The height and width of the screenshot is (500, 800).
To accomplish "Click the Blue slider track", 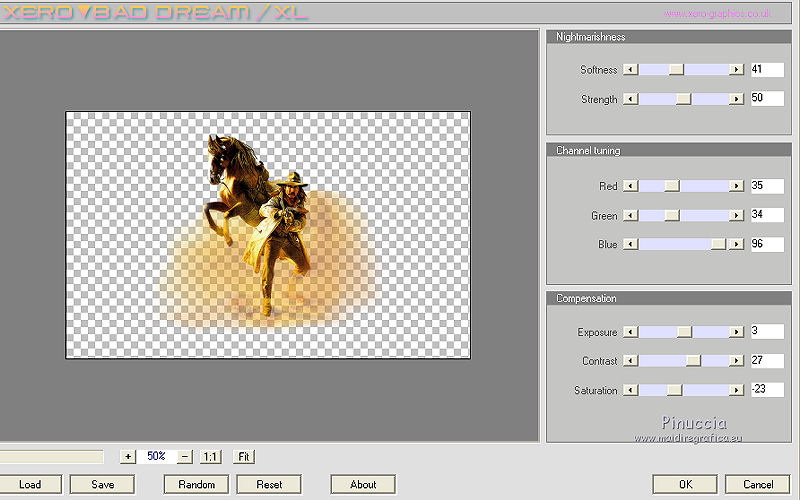I will pos(675,244).
